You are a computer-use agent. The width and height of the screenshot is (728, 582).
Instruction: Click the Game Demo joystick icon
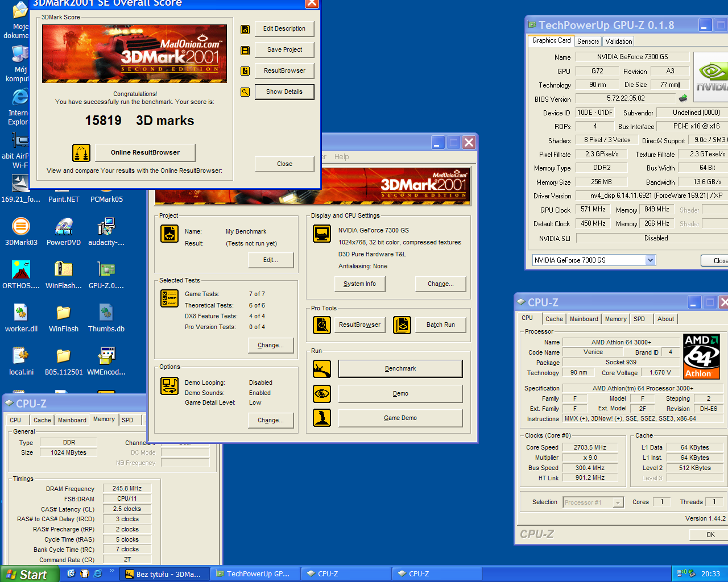tap(322, 418)
